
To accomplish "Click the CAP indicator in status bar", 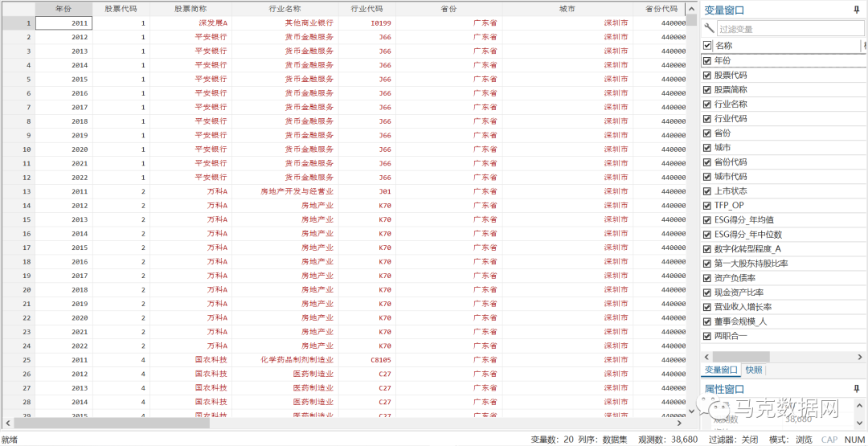I will (829, 440).
